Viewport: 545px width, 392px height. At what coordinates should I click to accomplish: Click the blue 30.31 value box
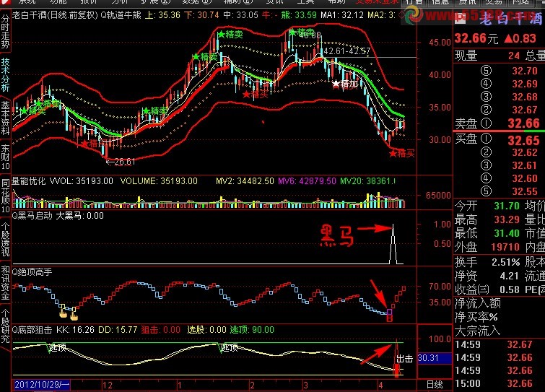[435, 358]
